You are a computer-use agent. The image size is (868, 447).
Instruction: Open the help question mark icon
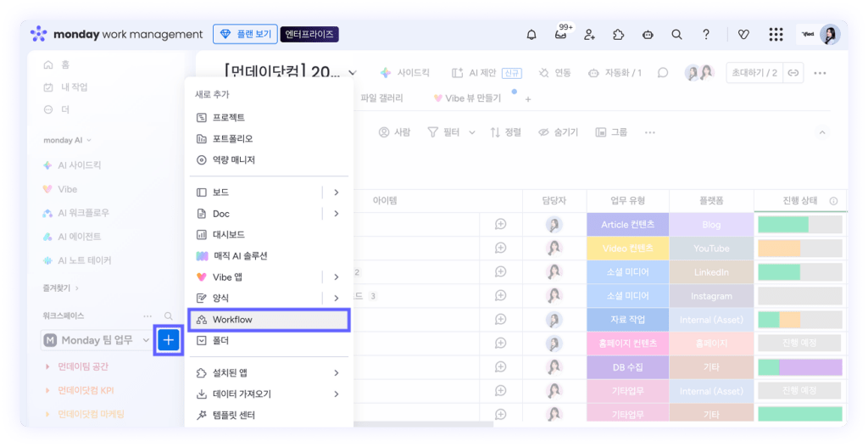tap(706, 35)
